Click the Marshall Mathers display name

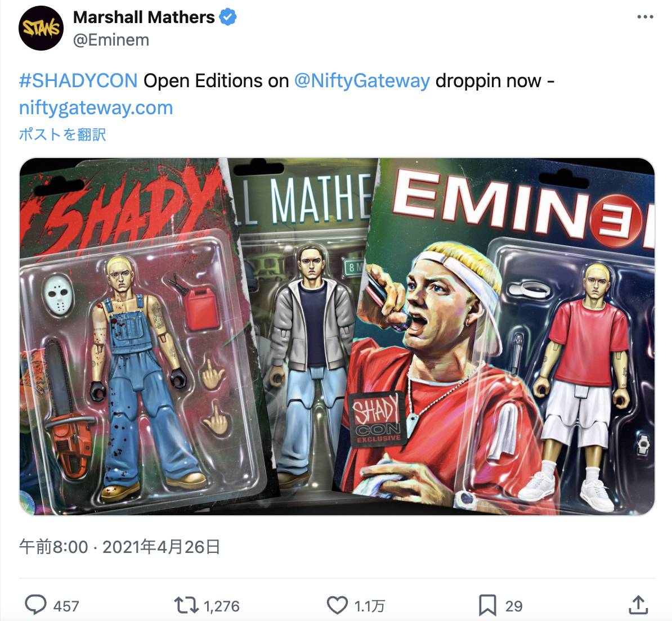click(x=144, y=17)
